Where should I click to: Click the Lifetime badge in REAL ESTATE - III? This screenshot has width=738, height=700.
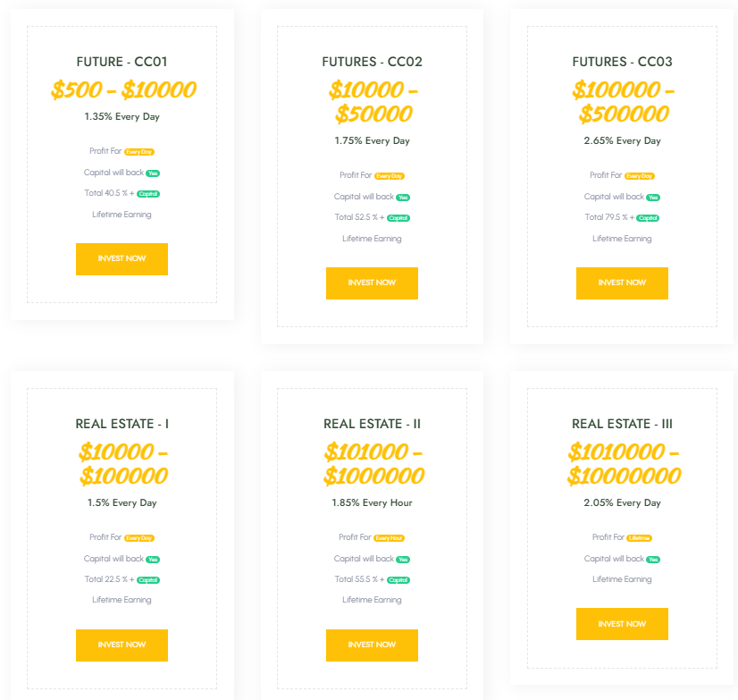pyautogui.click(x=639, y=538)
